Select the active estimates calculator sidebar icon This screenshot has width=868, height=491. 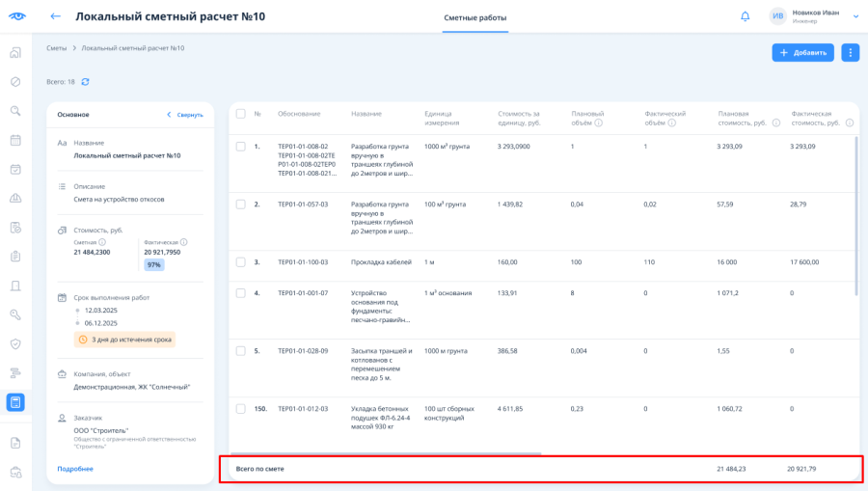[x=15, y=402]
